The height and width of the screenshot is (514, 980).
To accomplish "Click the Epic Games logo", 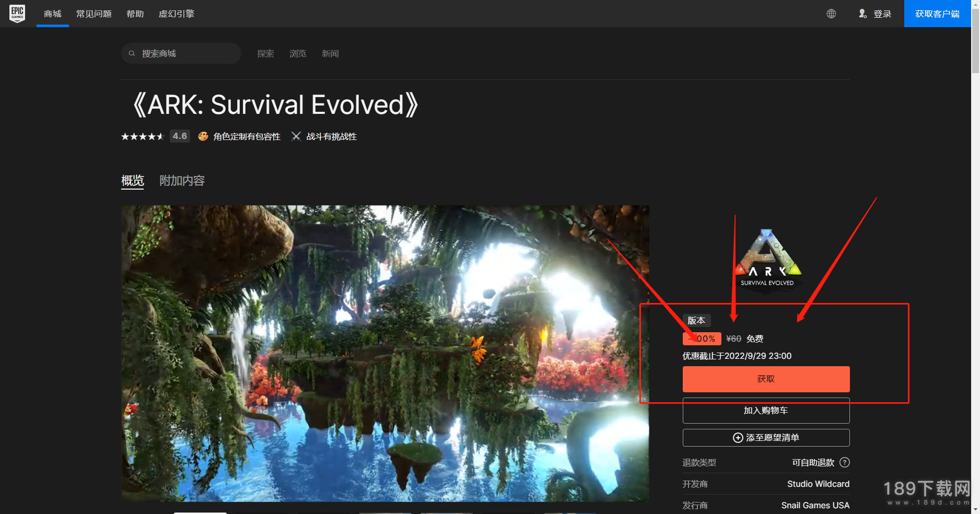I will pyautogui.click(x=17, y=14).
